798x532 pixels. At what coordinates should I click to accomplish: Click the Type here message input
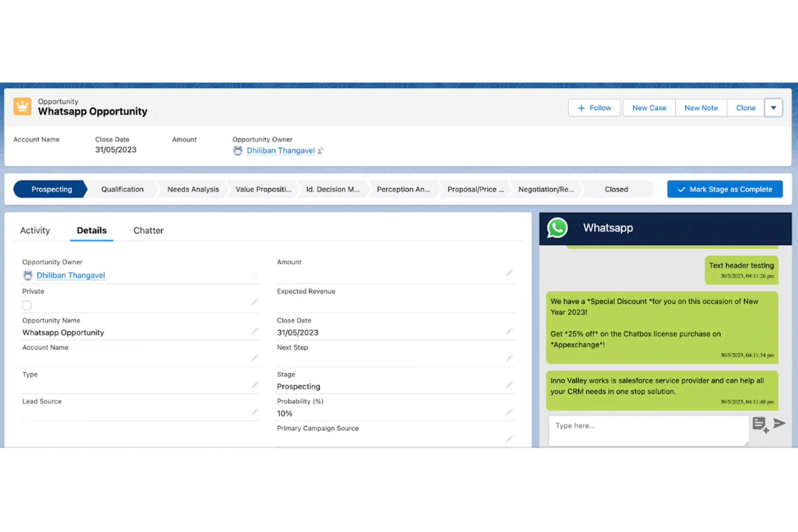click(x=648, y=431)
